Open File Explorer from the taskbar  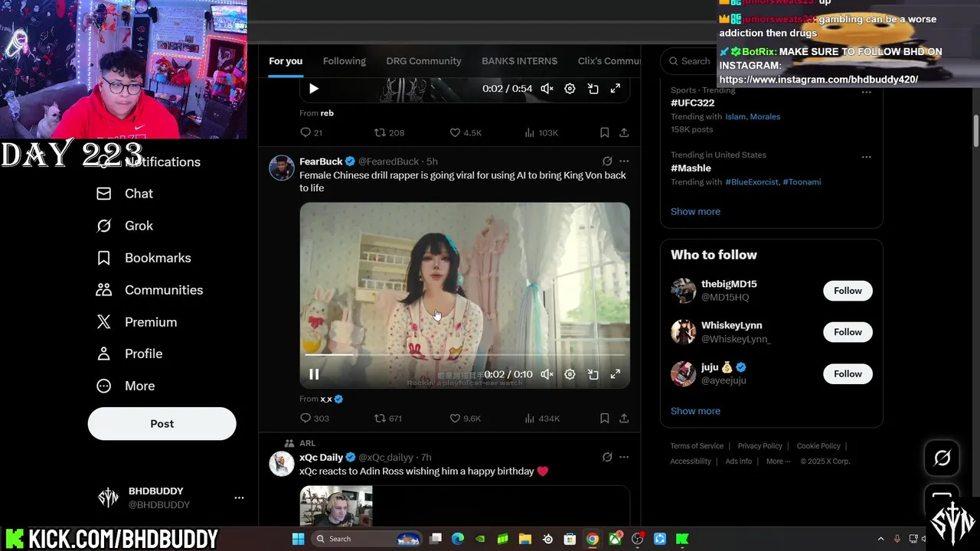(x=524, y=539)
